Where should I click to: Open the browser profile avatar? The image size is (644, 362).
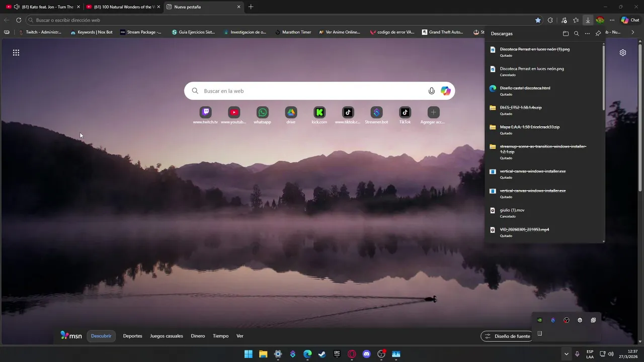pyautogui.click(x=600, y=20)
